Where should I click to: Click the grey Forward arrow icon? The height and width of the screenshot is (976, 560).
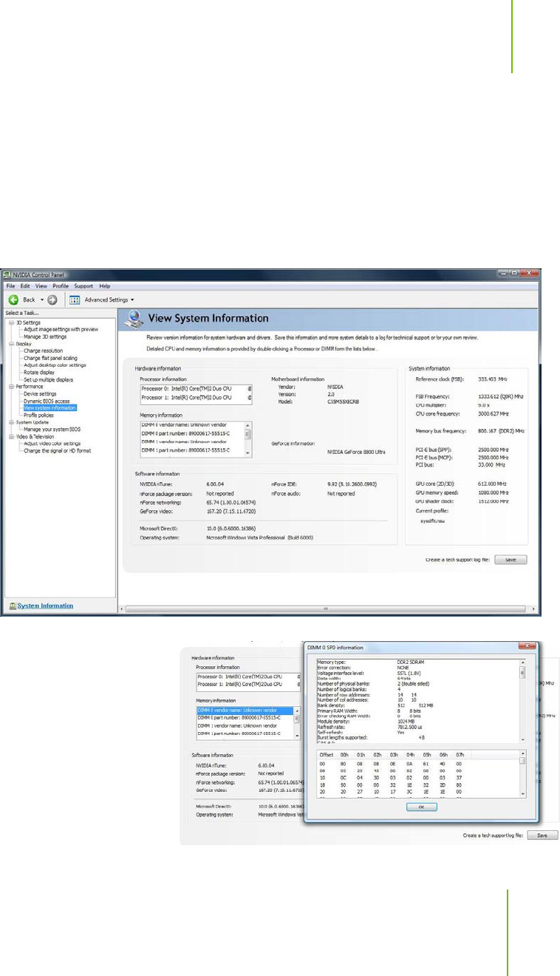(52, 299)
